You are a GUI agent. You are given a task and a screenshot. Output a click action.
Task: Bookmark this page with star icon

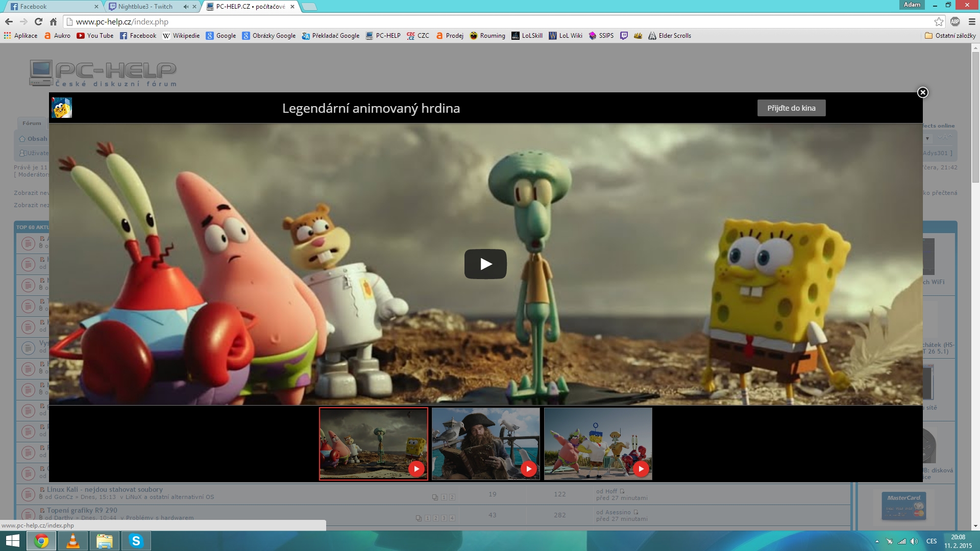939,21
